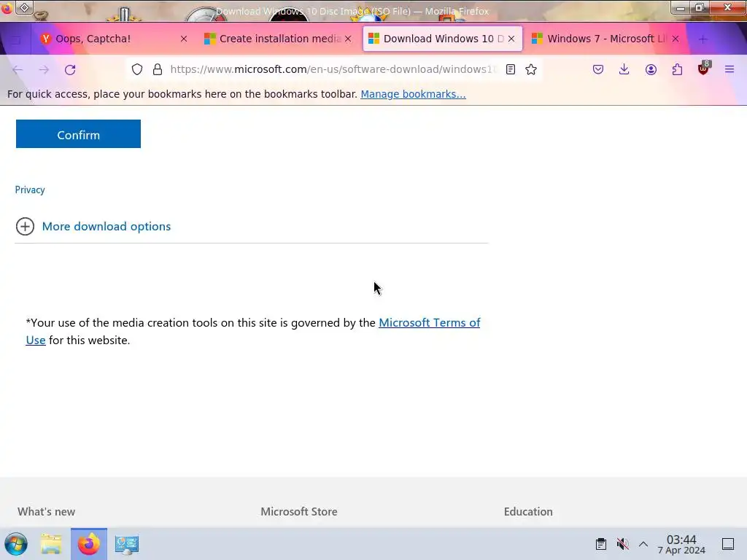Restore the Firefox window size

(700, 7)
